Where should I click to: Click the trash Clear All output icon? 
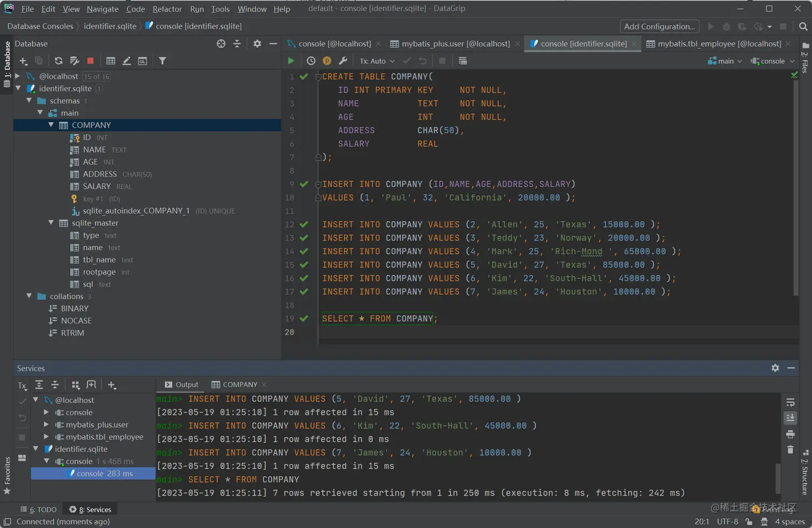coord(790,450)
